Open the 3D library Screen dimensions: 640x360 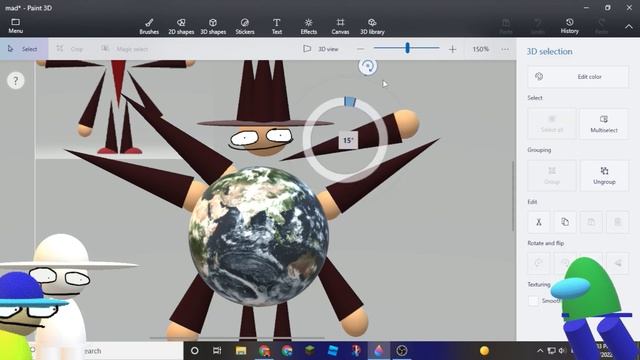pyautogui.click(x=372, y=26)
